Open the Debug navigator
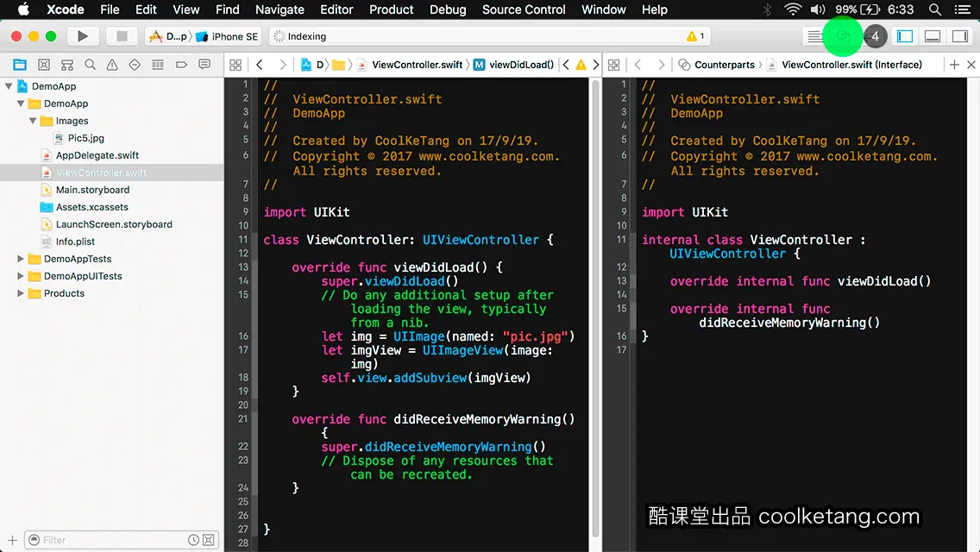This screenshot has width=980, height=552. pos(158,65)
